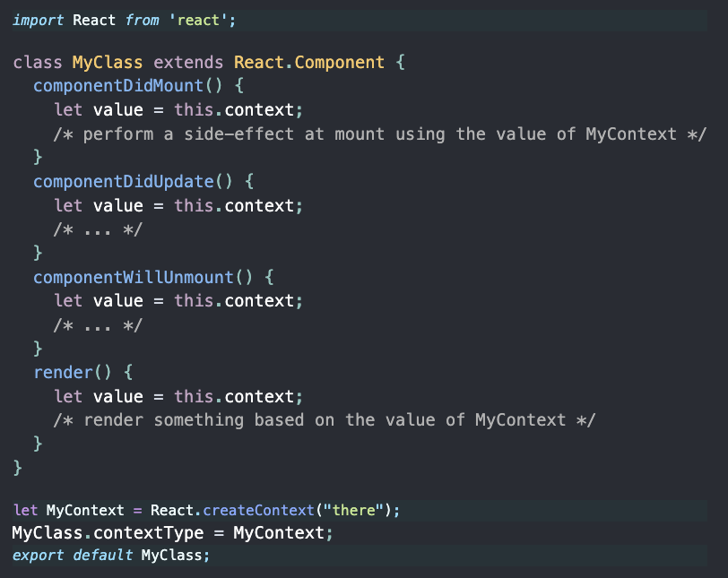Click 'createContext' in the MyContext declaration

tap(258, 510)
